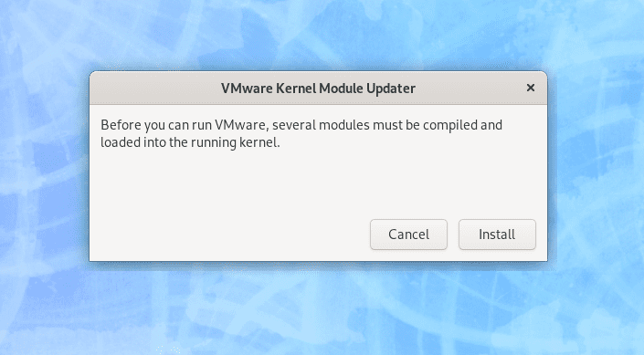Close the VMware Kernel Module Updater dialog

(531, 88)
